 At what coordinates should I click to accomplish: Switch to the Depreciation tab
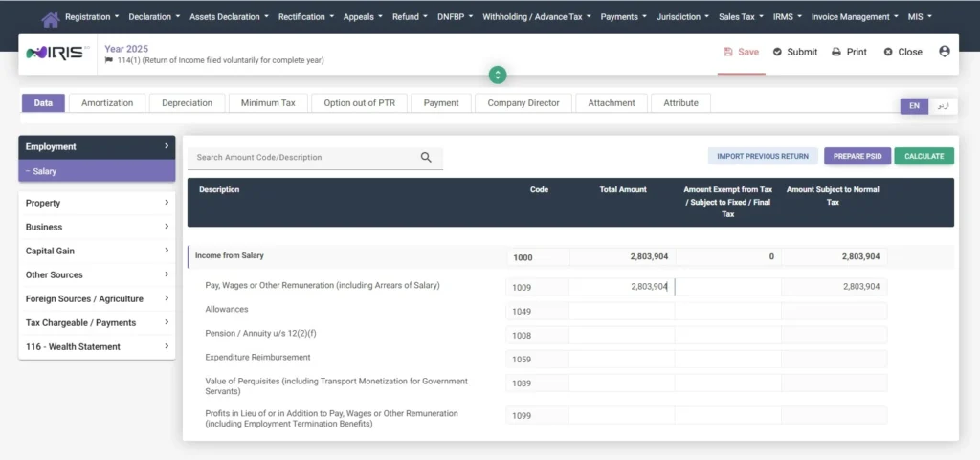pos(187,103)
